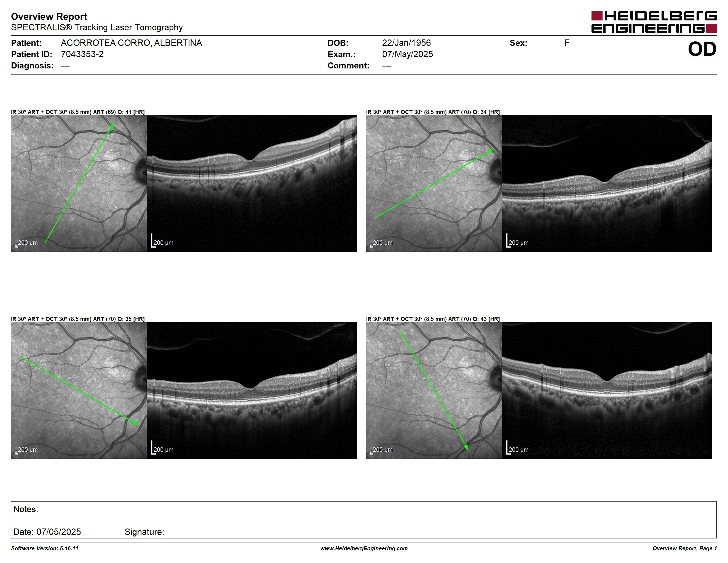Open the www.HeidelbergEngineering.com link
The height and width of the screenshot is (563, 728).
click(x=364, y=548)
